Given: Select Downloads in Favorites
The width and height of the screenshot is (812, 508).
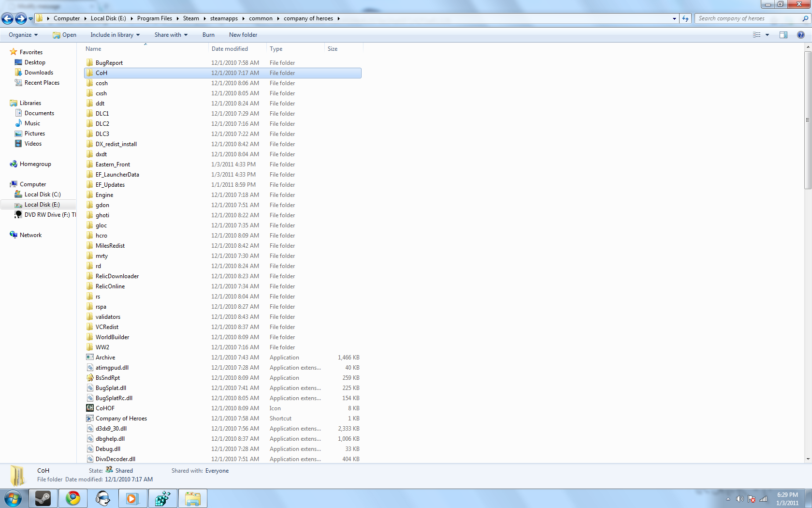Looking at the screenshot, I should tap(39, 73).
